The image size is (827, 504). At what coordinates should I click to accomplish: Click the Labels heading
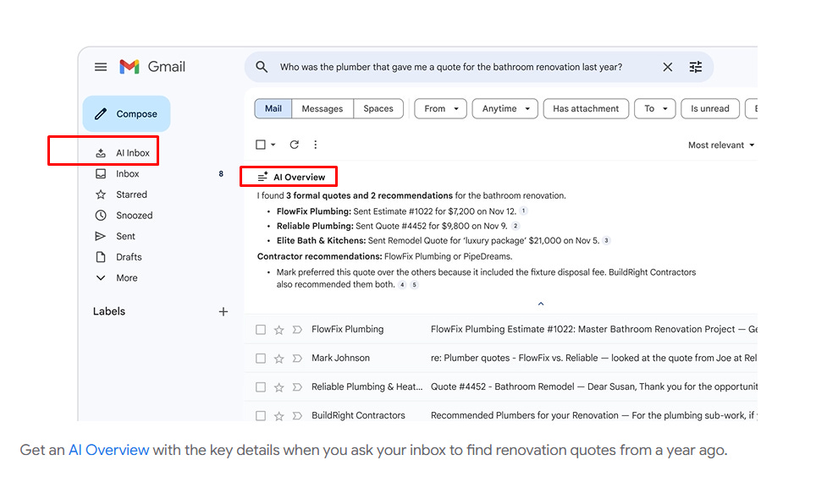click(x=109, y=311)
